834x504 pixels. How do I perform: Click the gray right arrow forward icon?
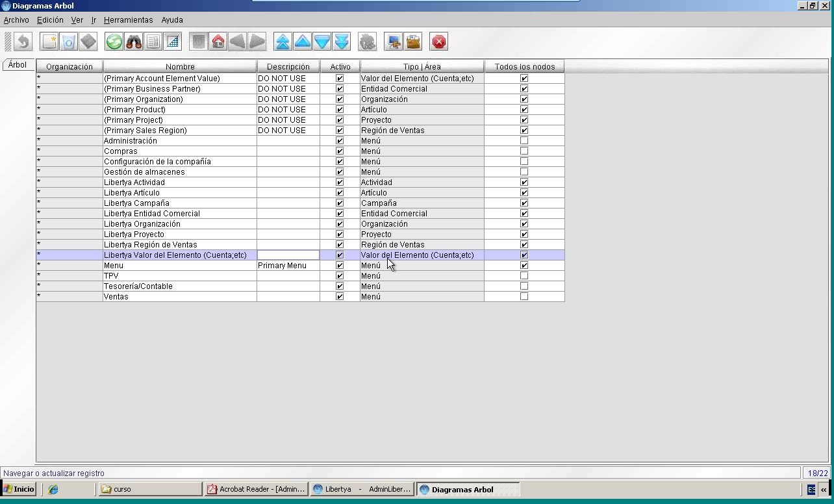257,42
